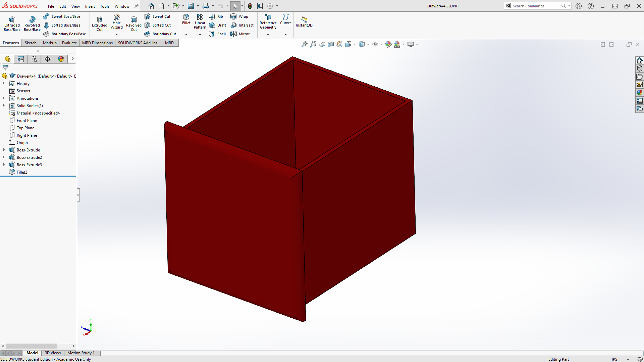Apply the Shell feature
The width and height of the screenshot is (644, 362).
[217, 34]
